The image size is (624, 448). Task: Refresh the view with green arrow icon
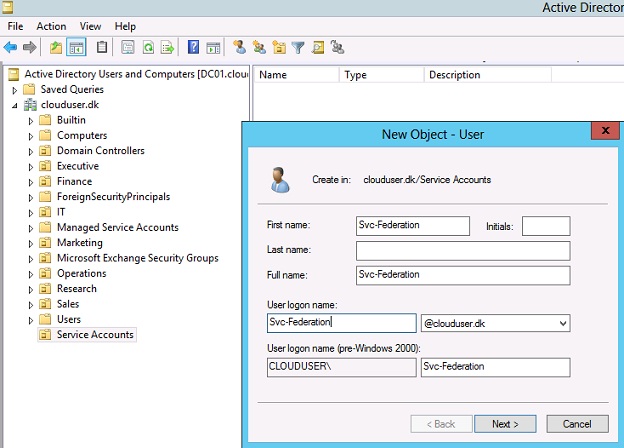(148, 48)
